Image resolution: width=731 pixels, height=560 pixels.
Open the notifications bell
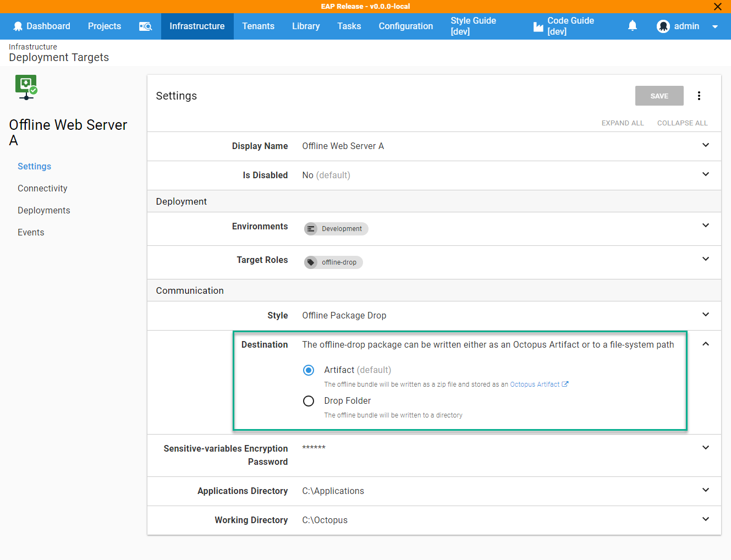pyautogui.click(x=633, y=26)
